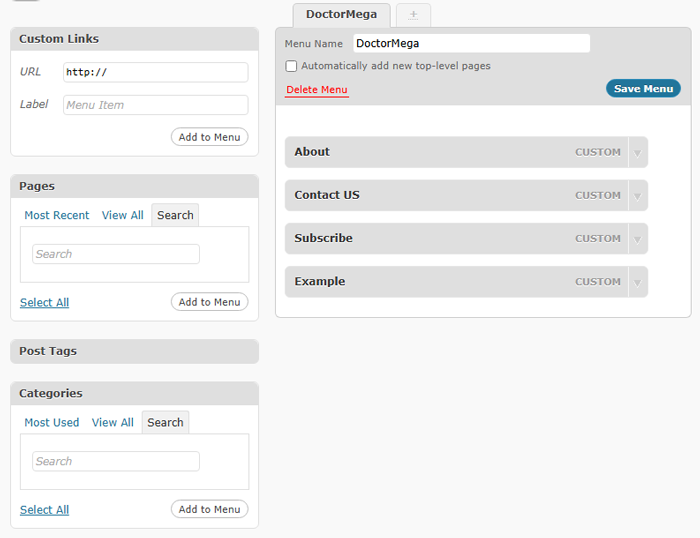Switch to the DoctorMega menu tab
700x538 pixels.
pos(341,15)
